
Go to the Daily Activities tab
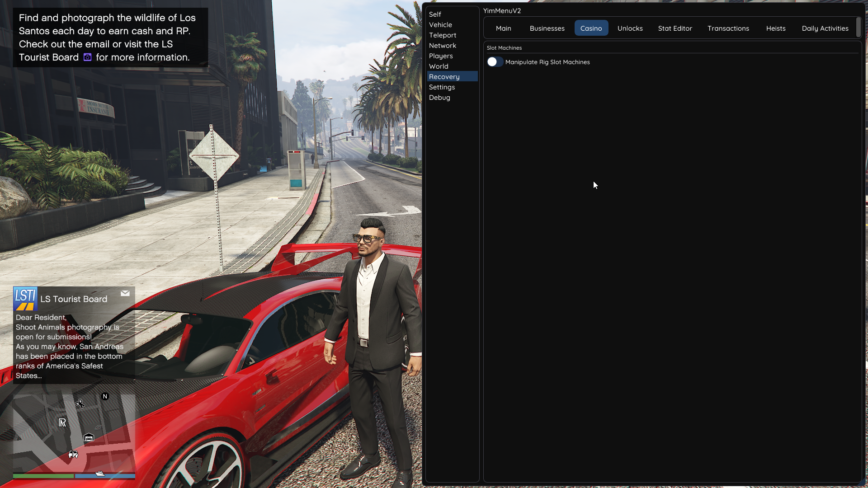pos(825,28)
